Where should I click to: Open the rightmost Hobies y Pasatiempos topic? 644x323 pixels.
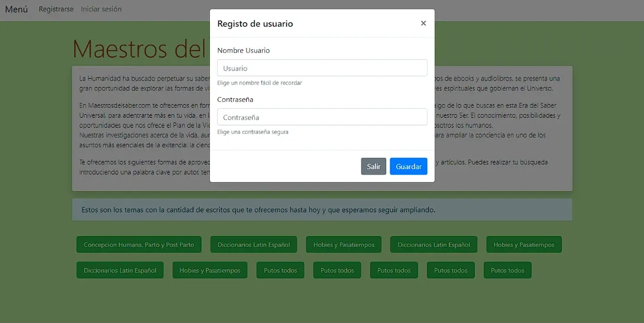[524, 245]
